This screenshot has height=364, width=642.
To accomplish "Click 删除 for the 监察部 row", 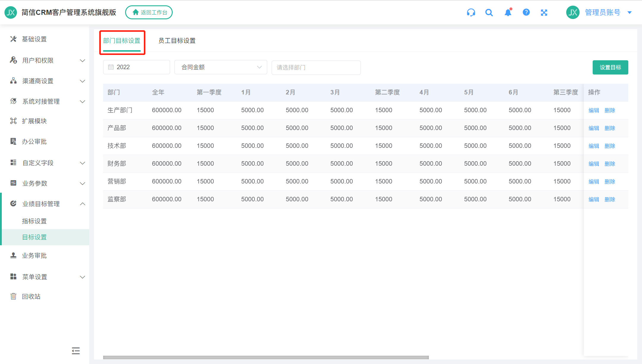I will 610,200.
